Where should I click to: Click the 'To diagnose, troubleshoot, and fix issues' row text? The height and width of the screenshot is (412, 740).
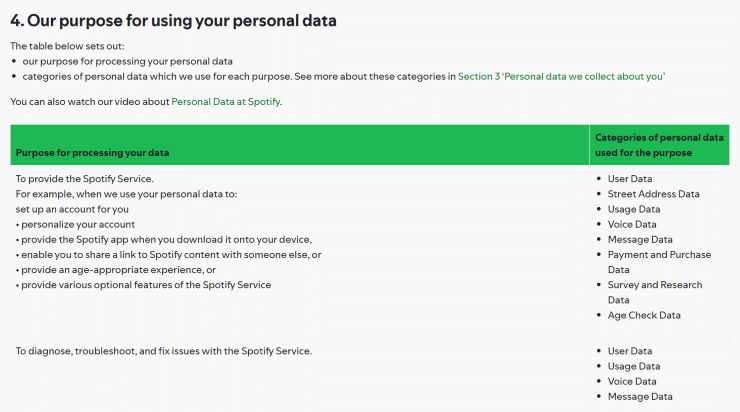(x=164, y=351)
